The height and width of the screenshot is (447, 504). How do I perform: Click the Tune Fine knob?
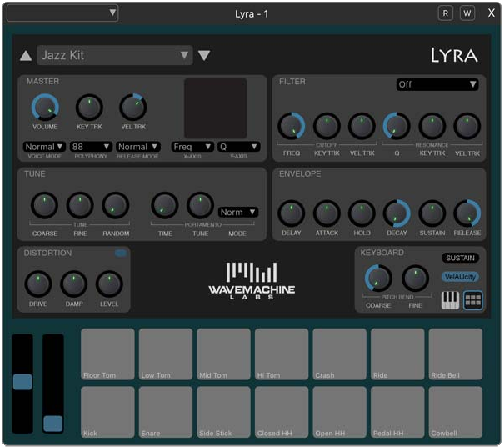point(80,205)
